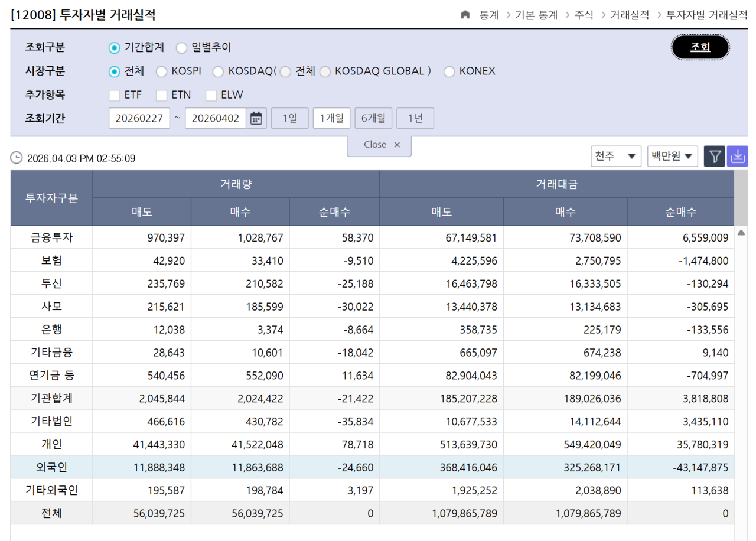Click the 매수 header under 거래량
This screenshot has height=541, width=756.
pyautogui.click(x=240, y=212)
